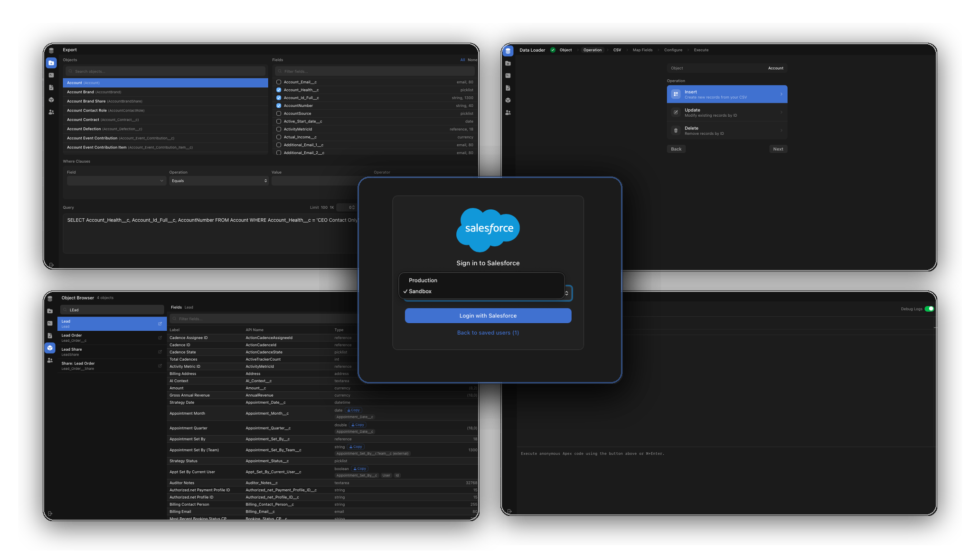Expand the Delete operation chevron
Viewport: 980px width, 560px height.
point(781,131)
